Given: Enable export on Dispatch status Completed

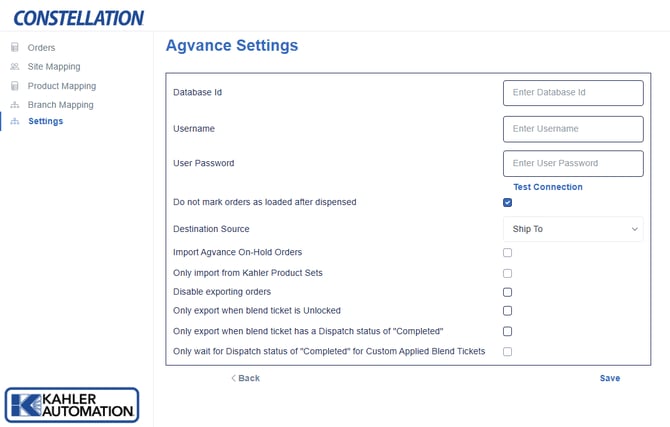Looking at the screenshot, I should pyautogui.click(x=507, y=331).
